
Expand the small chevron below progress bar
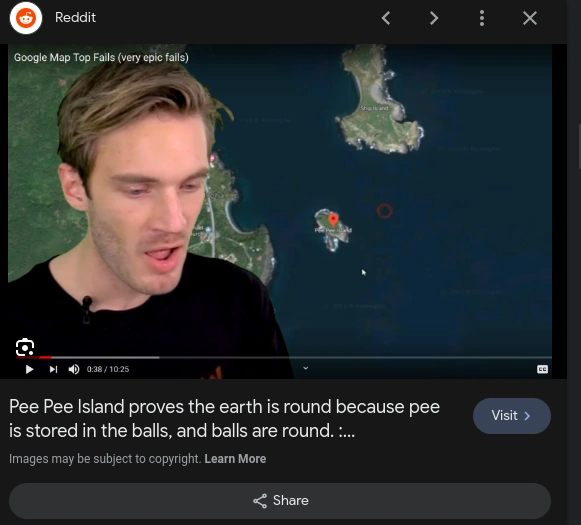(x=306, y=368)
